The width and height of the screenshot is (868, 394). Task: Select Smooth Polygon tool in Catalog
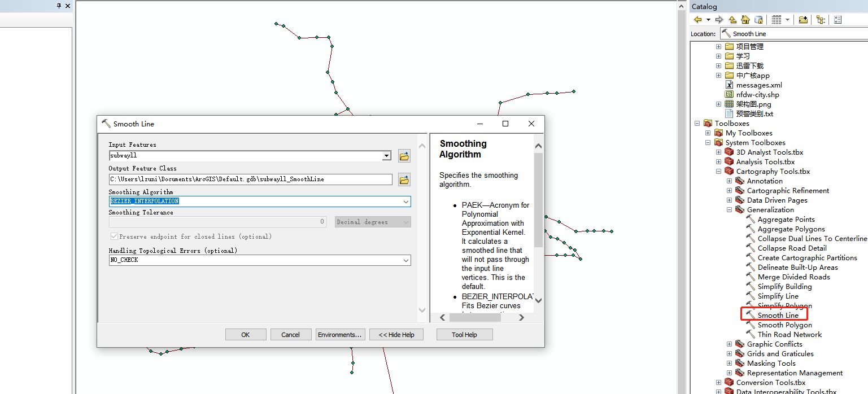[784, 325]
